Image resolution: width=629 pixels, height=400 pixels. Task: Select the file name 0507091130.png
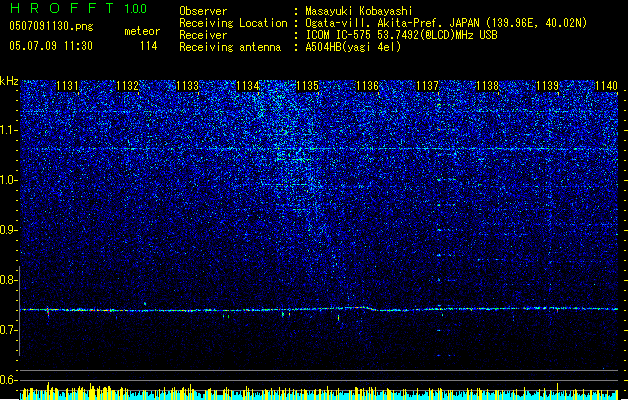[x=51, y=26]
